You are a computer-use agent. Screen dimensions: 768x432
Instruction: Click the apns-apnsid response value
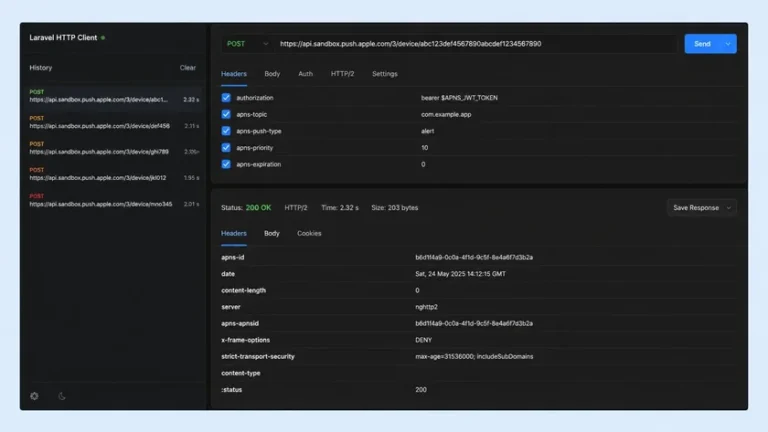(474, 323)
